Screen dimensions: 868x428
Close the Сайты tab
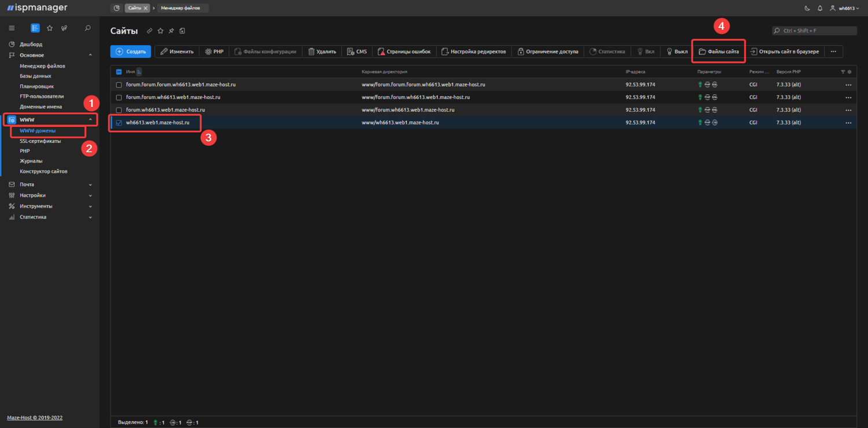click(145, 8)
